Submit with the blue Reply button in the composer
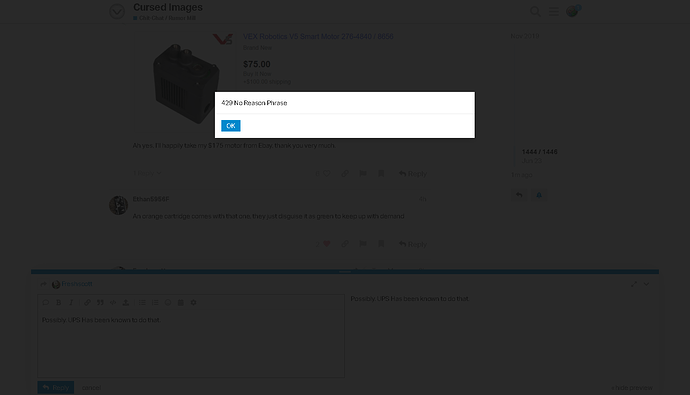 (x=56, y=388)
